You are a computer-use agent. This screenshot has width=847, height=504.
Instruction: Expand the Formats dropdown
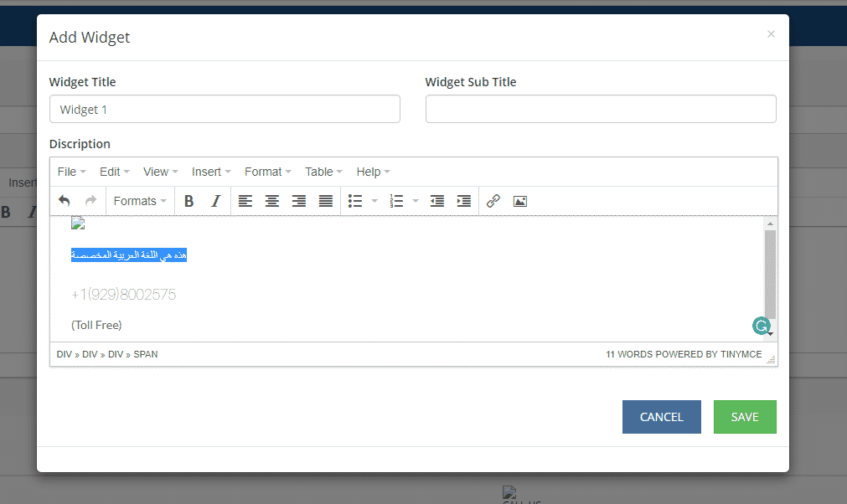coord(140,201)
